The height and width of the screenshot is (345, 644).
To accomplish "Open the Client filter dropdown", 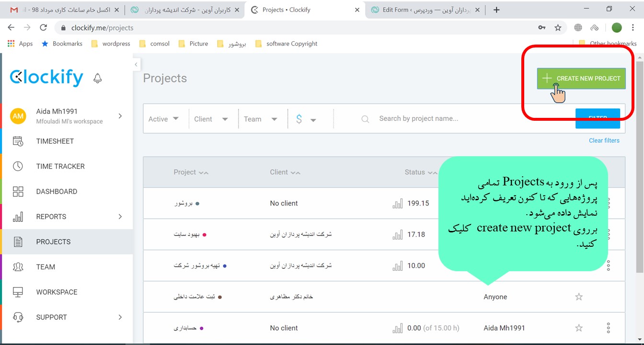I will click(x=211, y=119).
